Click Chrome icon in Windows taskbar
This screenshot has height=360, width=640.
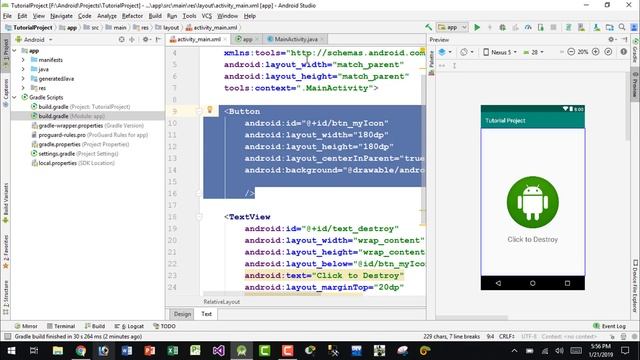(x=81, y=351)
